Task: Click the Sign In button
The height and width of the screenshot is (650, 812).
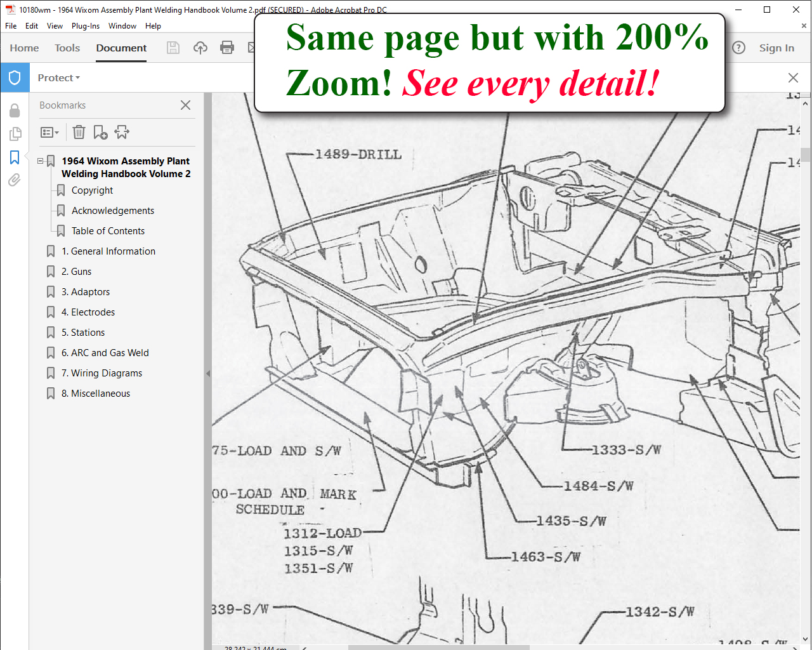Action: (x=776, y=48)
